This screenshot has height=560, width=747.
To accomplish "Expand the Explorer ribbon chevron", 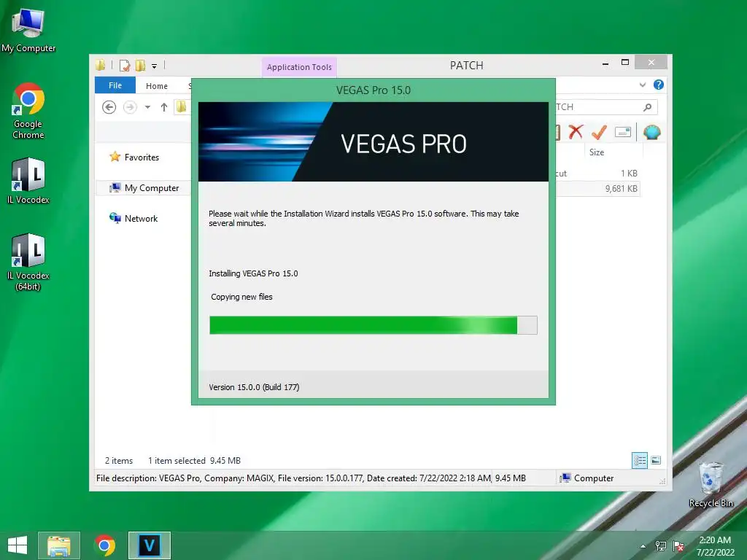I will tap(643, 85).
